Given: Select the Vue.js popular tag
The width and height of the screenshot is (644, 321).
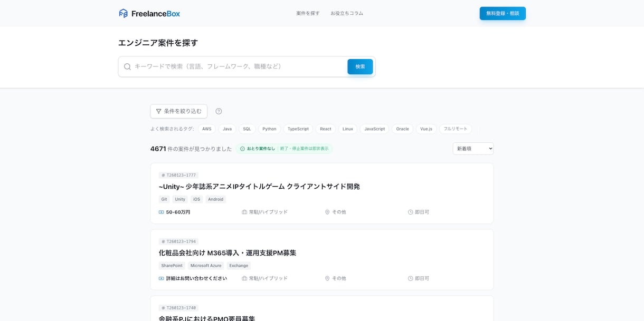Looking at the screenshot, I should (426, 129).
